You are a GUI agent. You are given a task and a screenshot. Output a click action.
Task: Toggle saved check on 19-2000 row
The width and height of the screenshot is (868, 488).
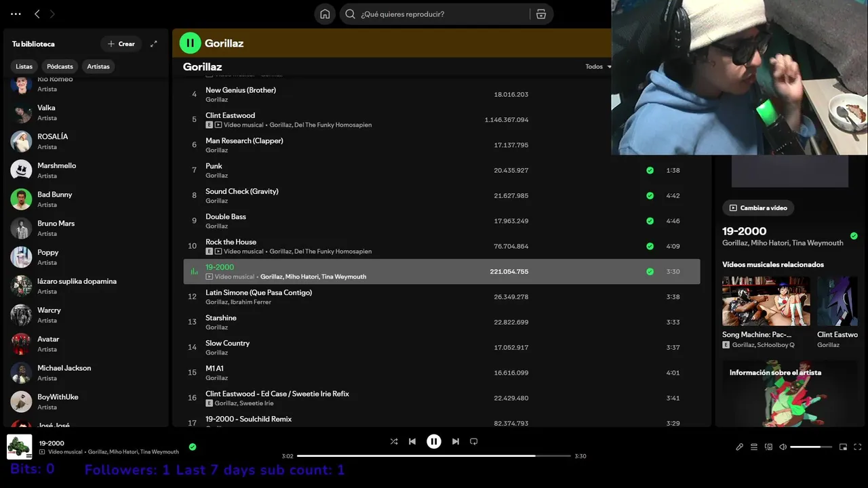(650, 271)
